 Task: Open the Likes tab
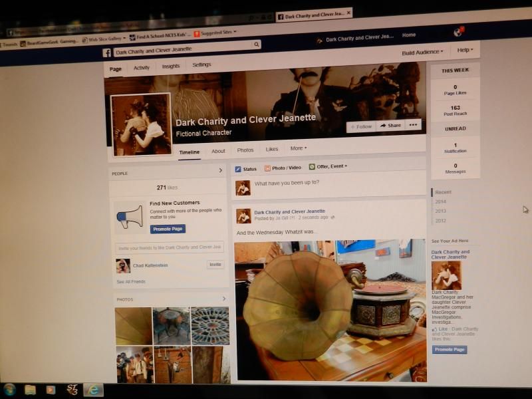coord(272,149)
